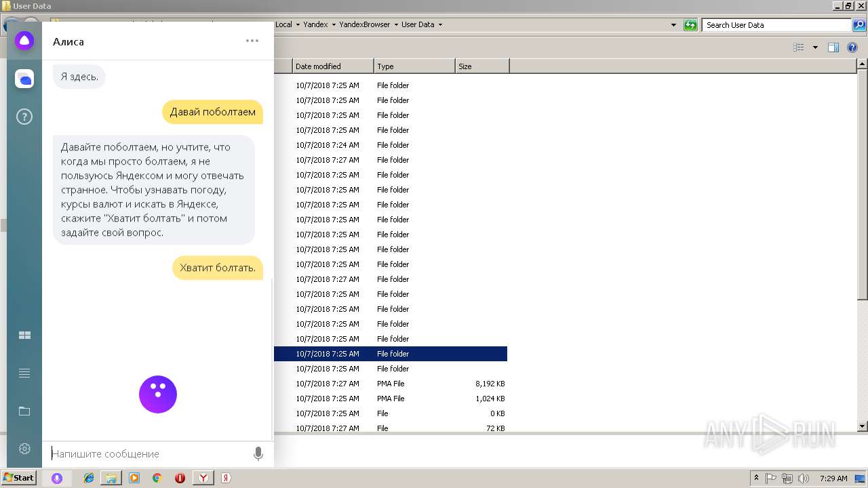Click User Data in the breadcrumb

tap(418, 25)
